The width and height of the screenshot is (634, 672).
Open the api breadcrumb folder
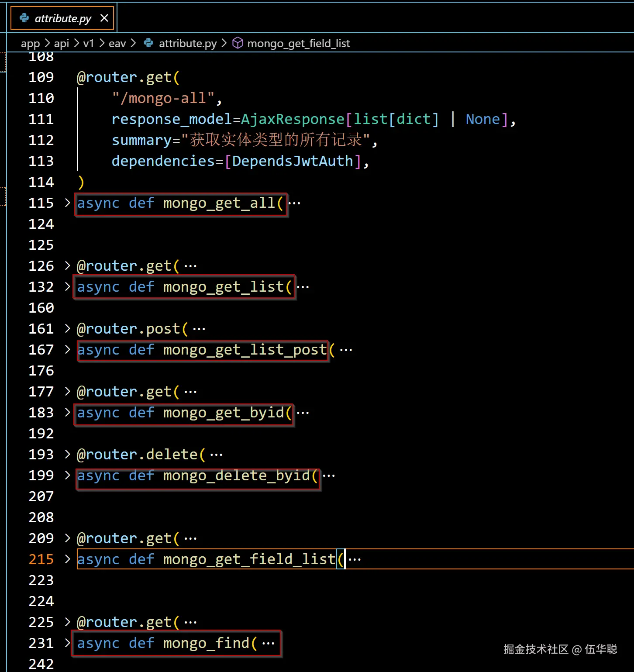click(62, 43)
